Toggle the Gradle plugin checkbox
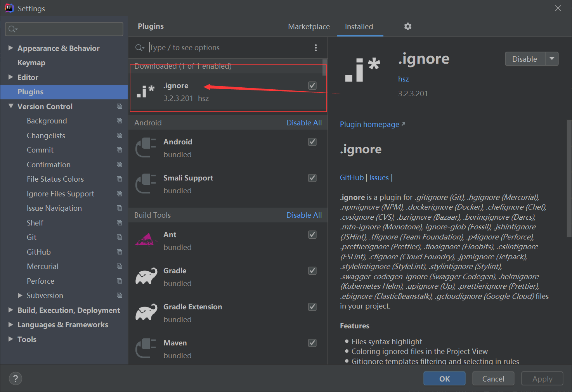The width and height of the screenshot is (572, 392). click(312, 271)
